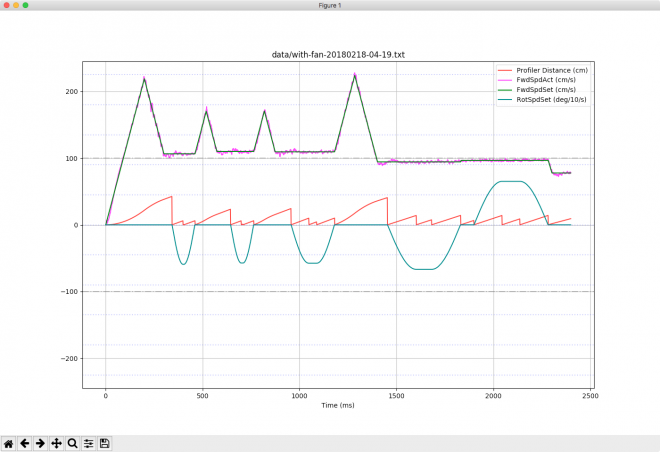This screenshot has height=452, width=660.
Task: Click the Home reset view icon
Action: pyautogui.click(x=8, y=442)
